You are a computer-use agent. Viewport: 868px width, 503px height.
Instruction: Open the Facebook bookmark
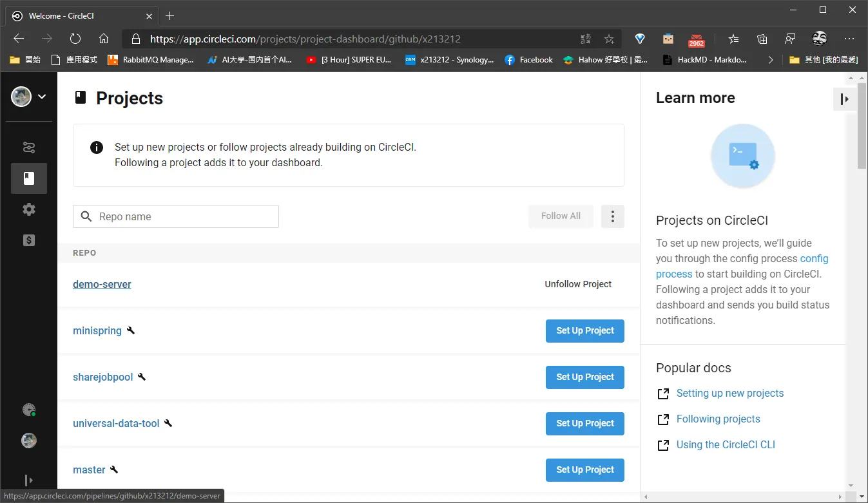(x=529, y=60)
